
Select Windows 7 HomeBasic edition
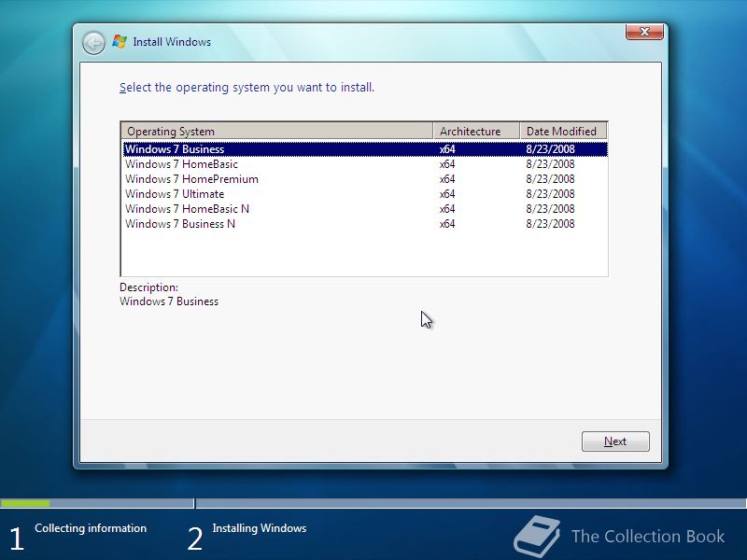[365, 164]
